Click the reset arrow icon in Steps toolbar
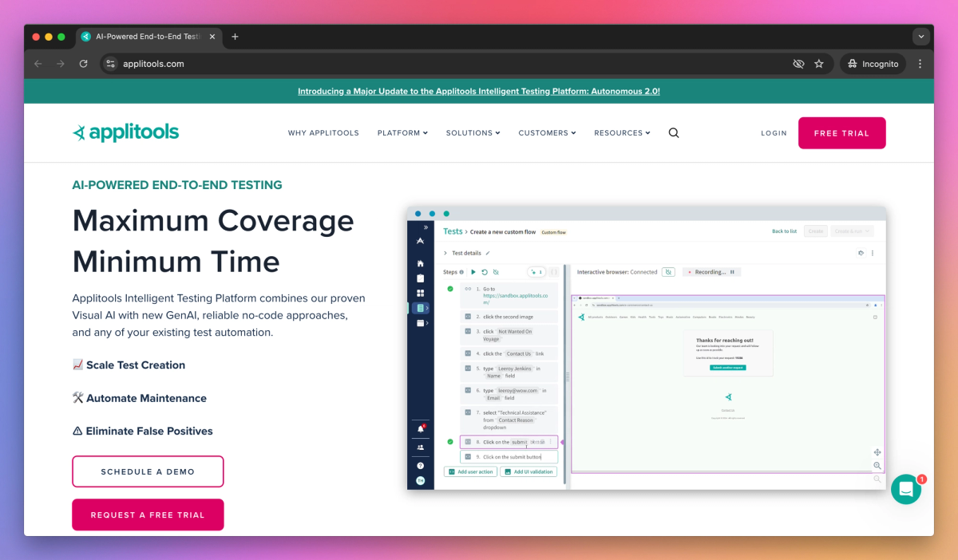958x560 pixels. [484, 272]
